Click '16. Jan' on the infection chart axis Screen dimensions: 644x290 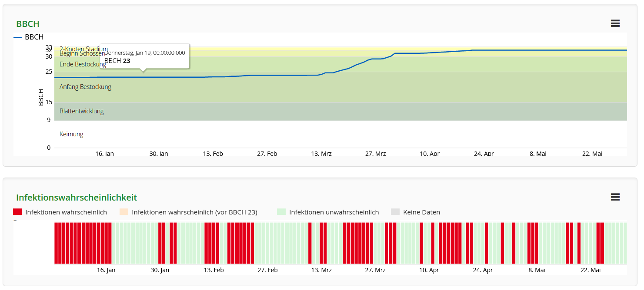(106, 270)
